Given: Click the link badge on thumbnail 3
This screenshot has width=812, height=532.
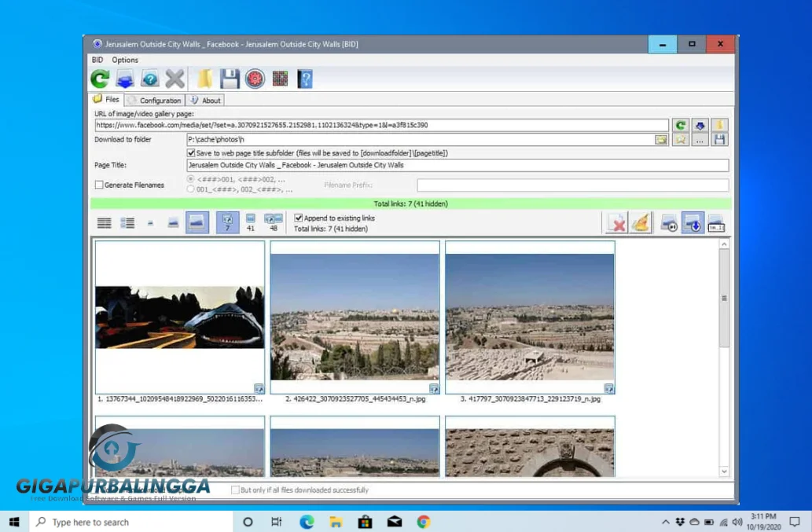Looking at the screenshot, I should click(x=608, y=388).
